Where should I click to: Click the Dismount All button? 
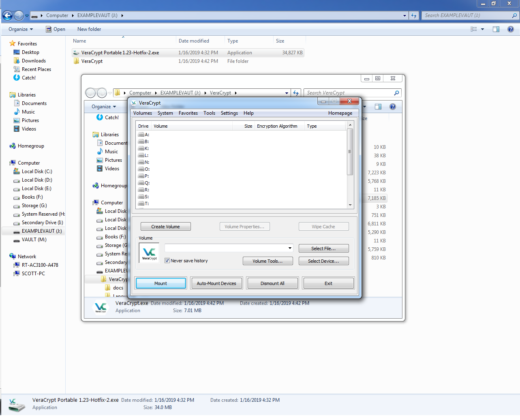(272, 283)
